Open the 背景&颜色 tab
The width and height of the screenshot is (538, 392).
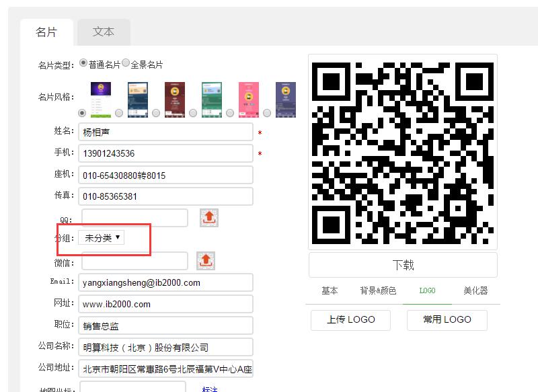coord(378,290)
